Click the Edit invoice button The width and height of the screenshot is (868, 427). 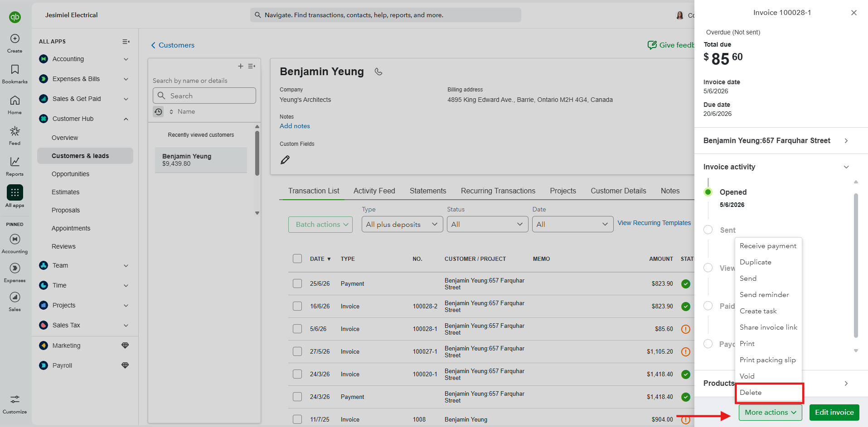pos(834,413)
